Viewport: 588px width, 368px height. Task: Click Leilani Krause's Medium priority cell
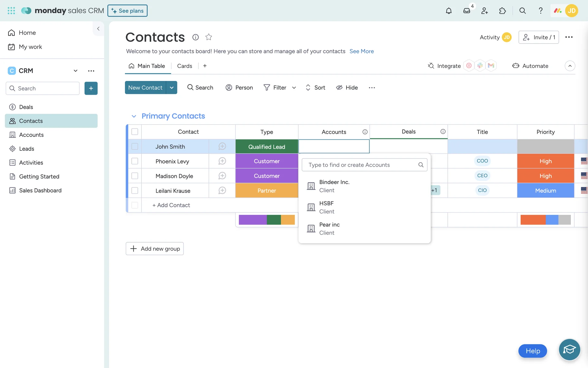(545, 190)
